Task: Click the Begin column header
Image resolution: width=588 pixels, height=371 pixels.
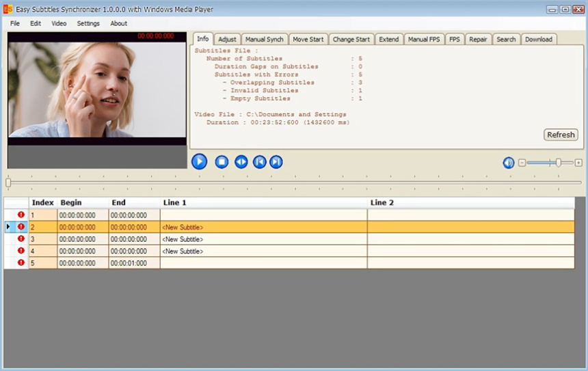Action: coord(83,203)
